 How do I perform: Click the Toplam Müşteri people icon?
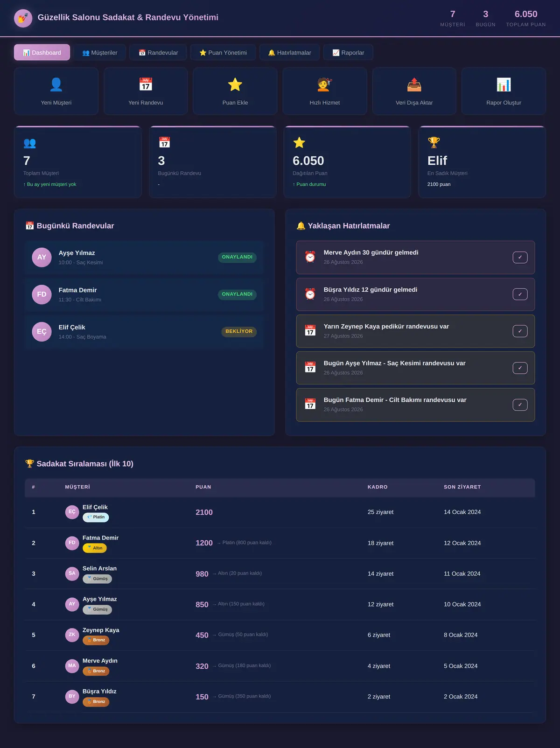(29, 143)
